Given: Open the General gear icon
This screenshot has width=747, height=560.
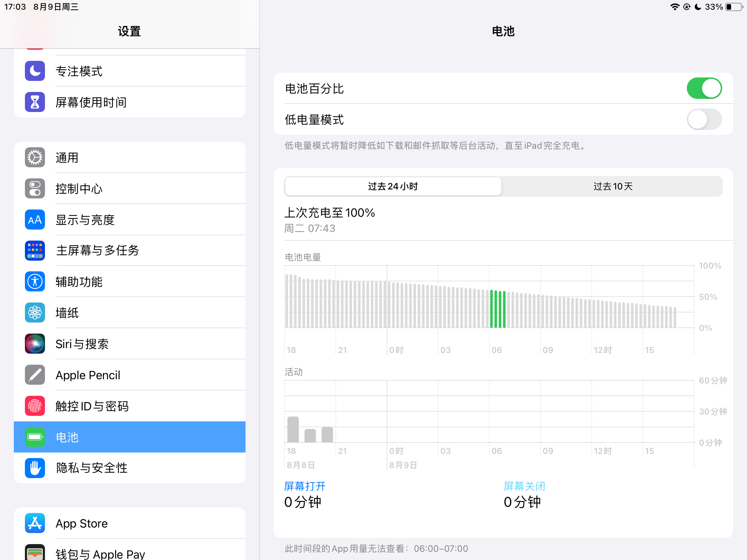Looking at the screenshot, I should pos(35,158).
